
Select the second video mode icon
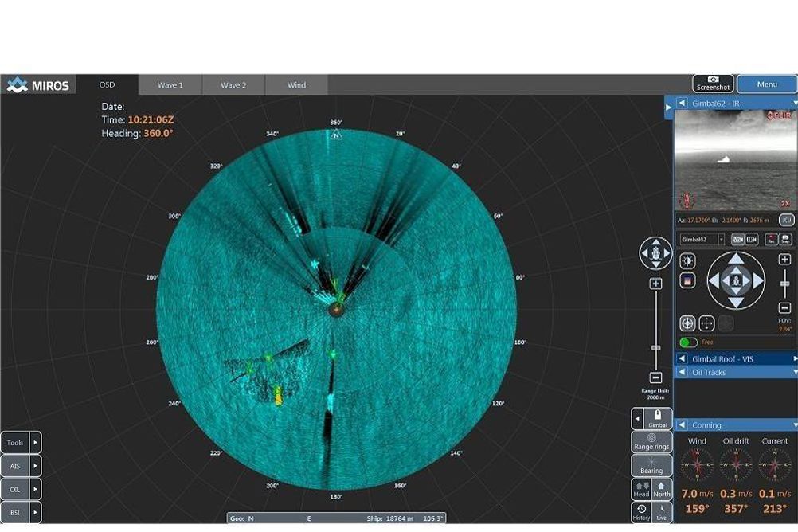(751, 239)
